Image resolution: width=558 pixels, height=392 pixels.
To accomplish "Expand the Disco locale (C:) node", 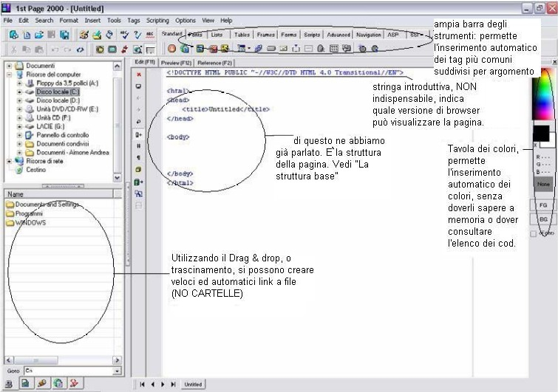I will pyautogui.click(x=19, y=92).
